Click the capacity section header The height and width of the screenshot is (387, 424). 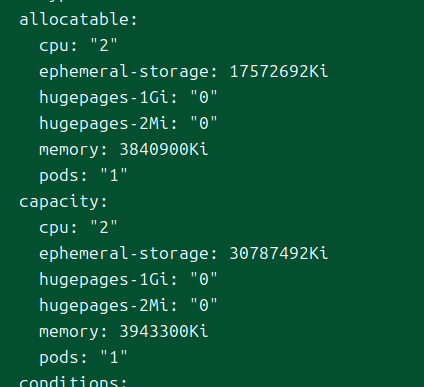pos(63,202)
